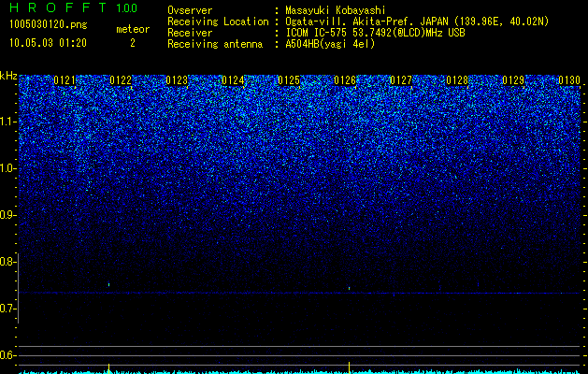Click the meteor echo blip near 0126
This screenshot has width=588, height=374.
[x=349, y=288]
